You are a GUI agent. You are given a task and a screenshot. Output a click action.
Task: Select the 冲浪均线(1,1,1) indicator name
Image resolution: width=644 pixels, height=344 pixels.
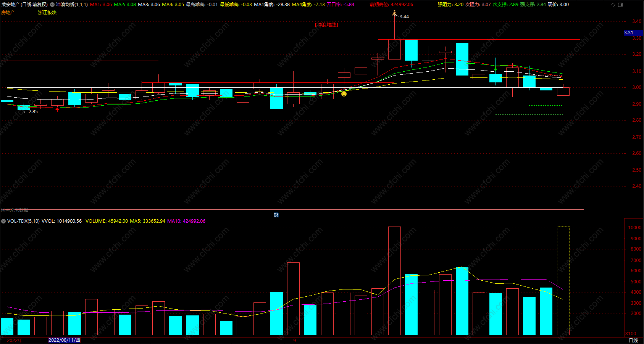[x=72, y=5]
